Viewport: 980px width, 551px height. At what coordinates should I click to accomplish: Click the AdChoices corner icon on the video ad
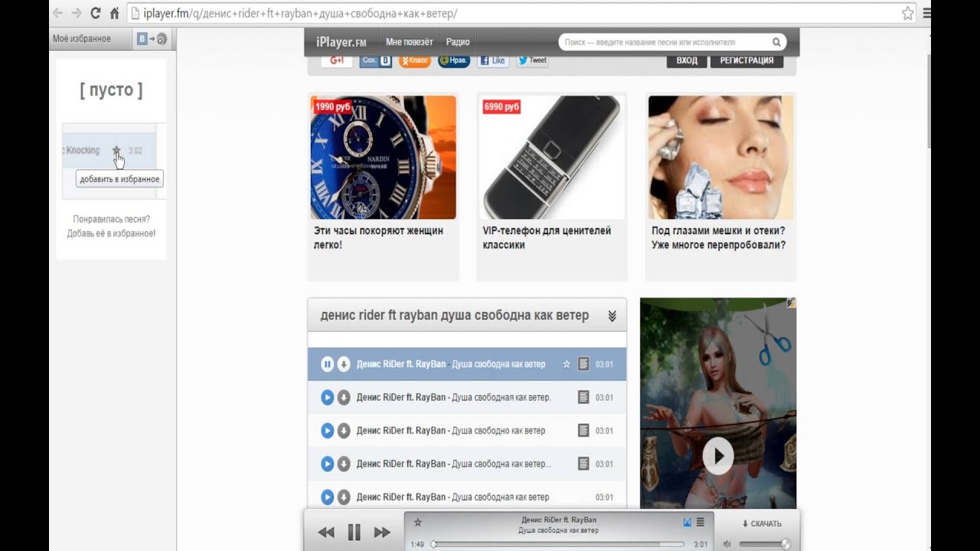791,303
